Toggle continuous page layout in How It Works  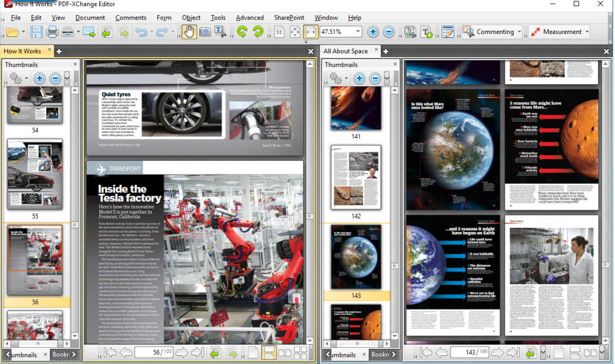pyautogui.click(x=269, y=353)
